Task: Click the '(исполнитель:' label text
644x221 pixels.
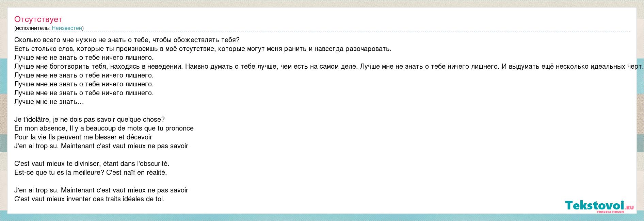Action: coord(32,28)
